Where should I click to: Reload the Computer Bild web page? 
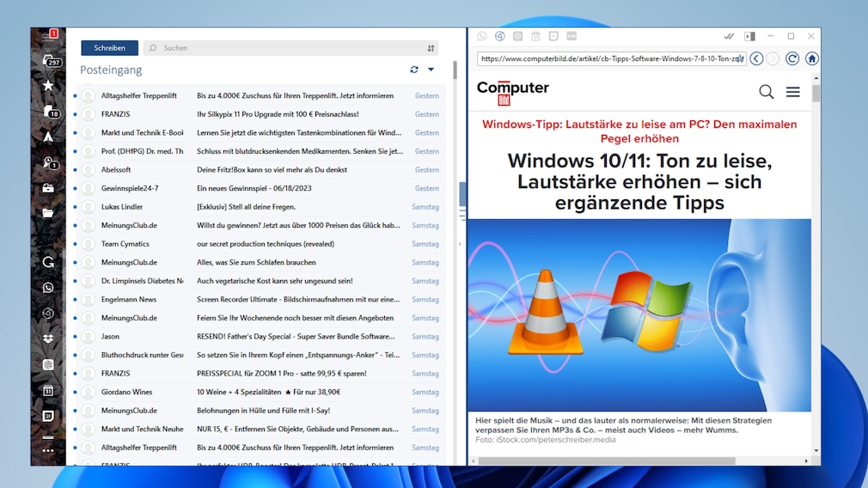tap(792, 58)
